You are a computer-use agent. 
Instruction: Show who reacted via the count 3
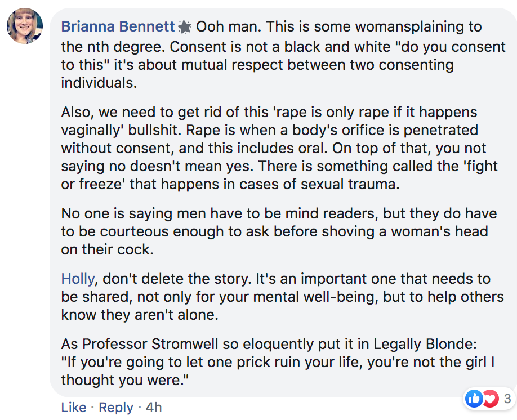507,399
